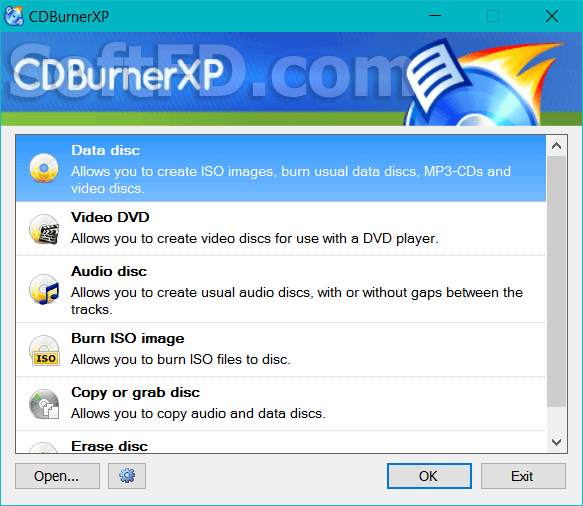Minimize the CDBurnerXP window

coord(435,16)
